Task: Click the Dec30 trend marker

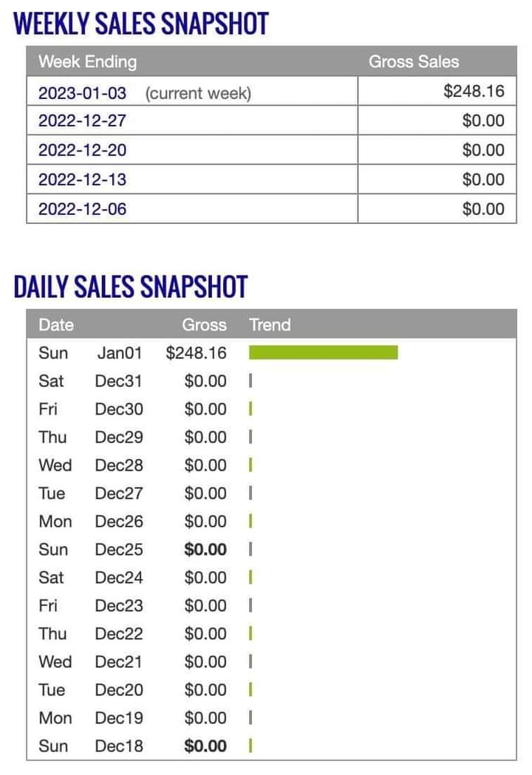Action: [x=251, y=409]
